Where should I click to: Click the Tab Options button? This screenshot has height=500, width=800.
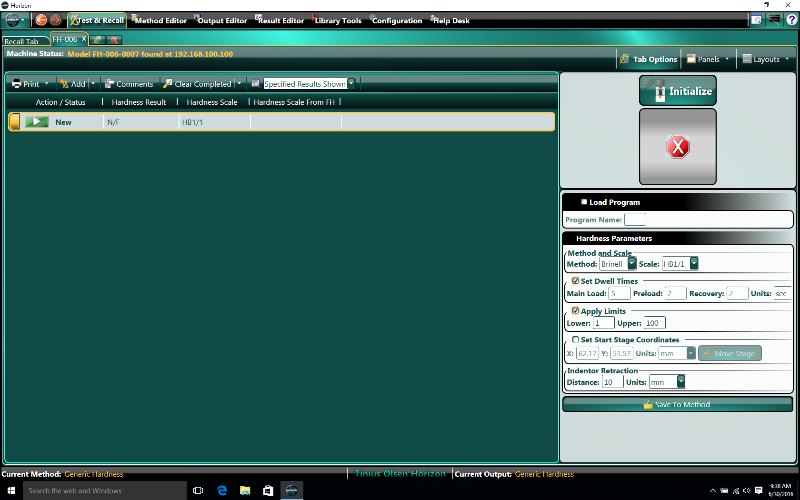tap(648, 59)
